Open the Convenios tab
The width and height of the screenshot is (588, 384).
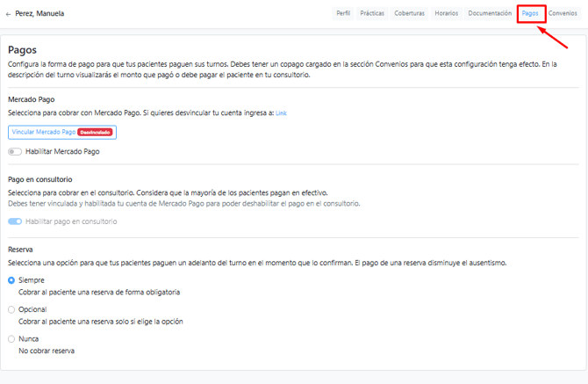coord(563,13)
